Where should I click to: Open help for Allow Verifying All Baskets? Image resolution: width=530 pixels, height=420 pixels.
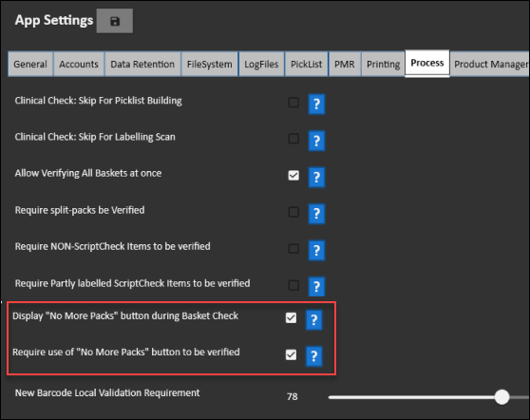(x=316, y=177)
